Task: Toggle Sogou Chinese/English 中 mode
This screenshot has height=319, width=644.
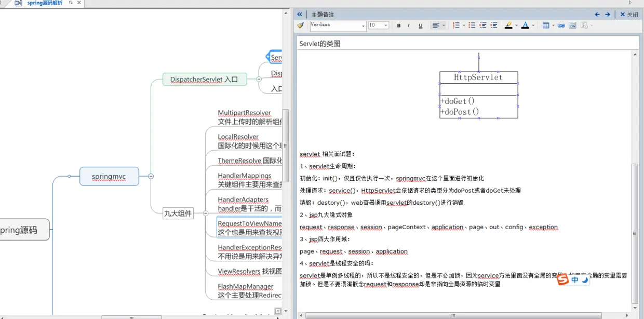Action: pyautogui.click(x=575, y=280)
